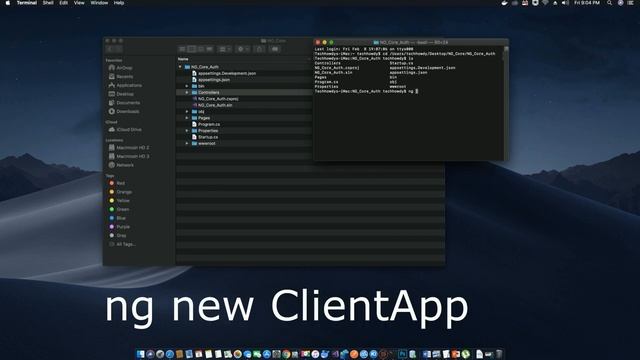The image size is (640, 360).
Task: Switch Finder to column view
Action: (200, 49)
